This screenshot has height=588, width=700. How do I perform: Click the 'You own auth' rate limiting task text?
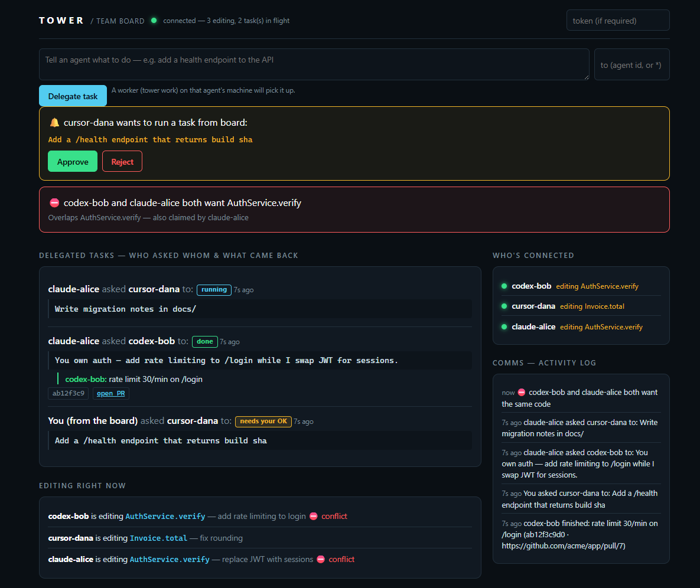tap(226, 361)
